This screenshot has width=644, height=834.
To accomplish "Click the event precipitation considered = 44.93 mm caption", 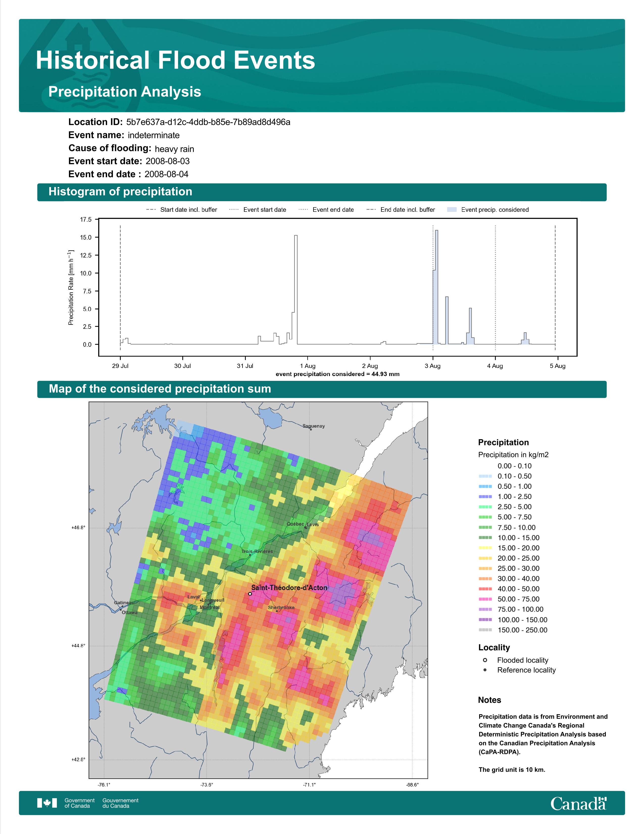I will pos(338,374).
